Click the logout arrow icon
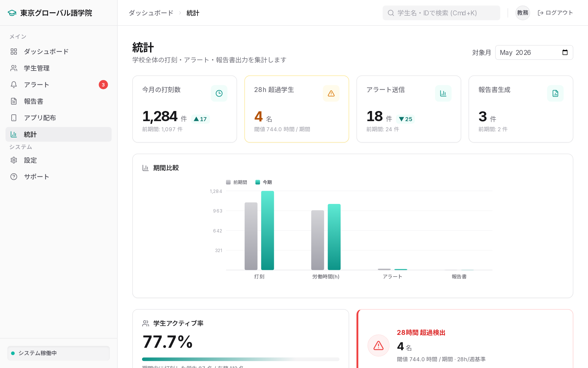 pos(541,13)
